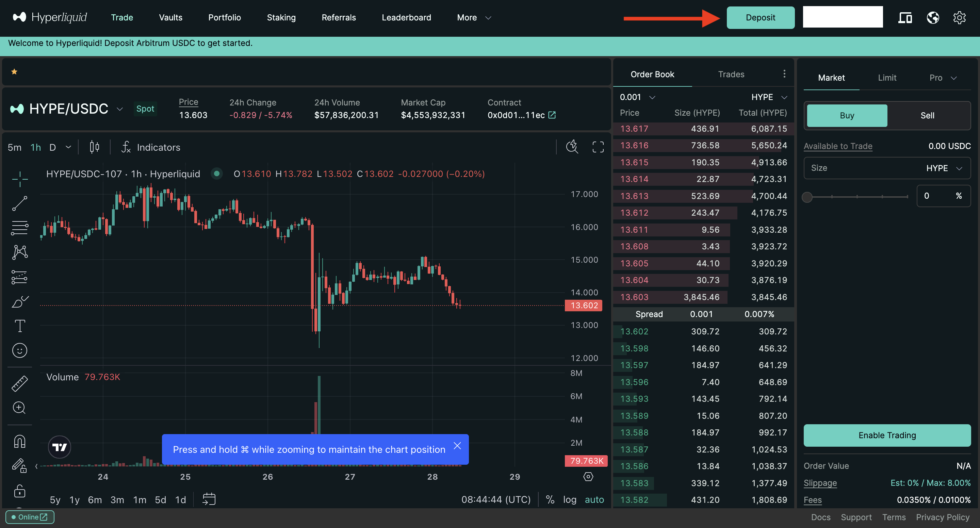Open the Indicators menu

coord(151,147)
